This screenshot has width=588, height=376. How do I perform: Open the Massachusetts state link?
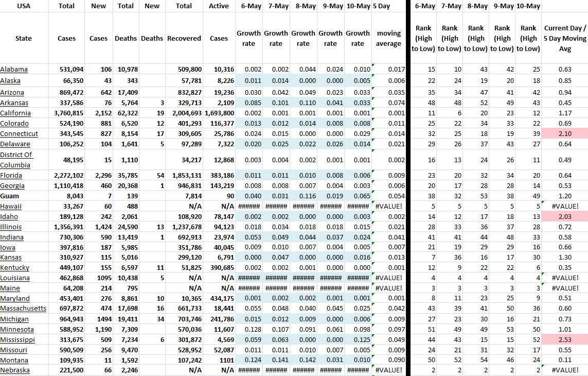point(23,309)
